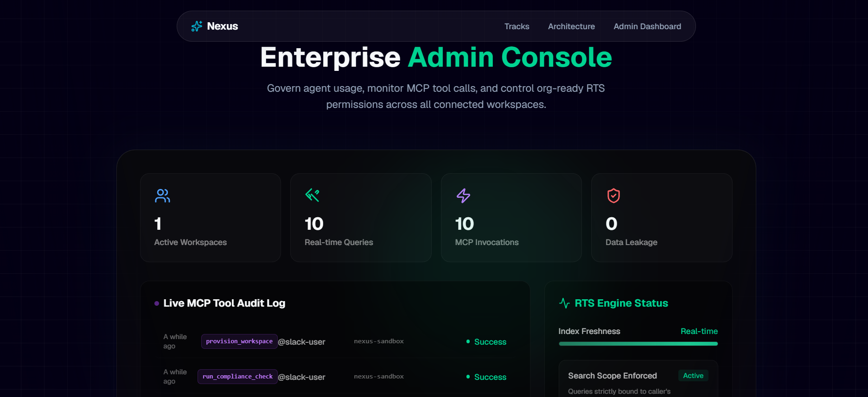Open the Tracks nav link
The image size is (868, 397).
[517, 26]
